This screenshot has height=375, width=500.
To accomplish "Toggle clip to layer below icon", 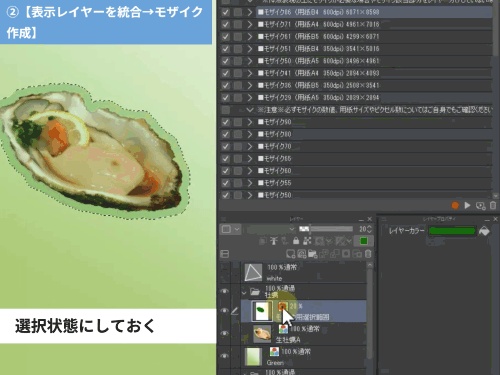I will coord(263,241).
